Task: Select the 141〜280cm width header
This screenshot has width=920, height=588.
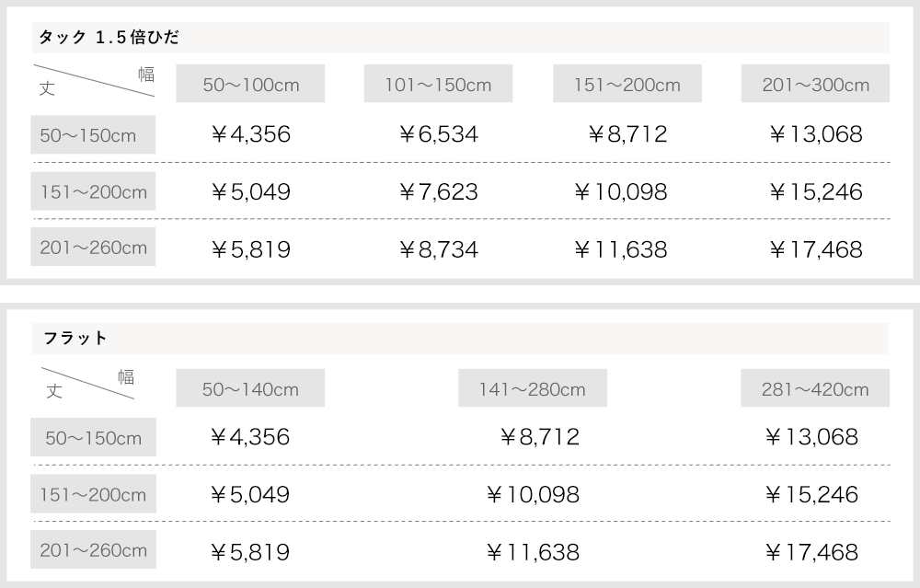Action: click(x=532, y=389)
